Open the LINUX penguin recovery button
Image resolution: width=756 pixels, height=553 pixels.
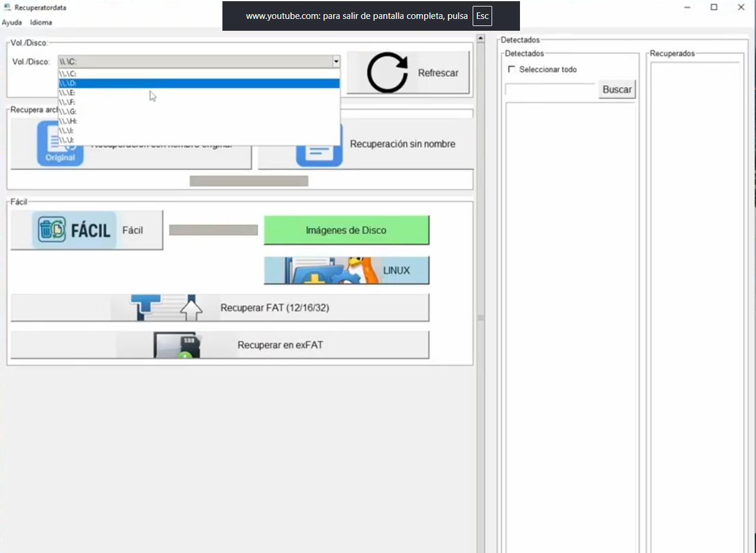[x=346, y=270]
